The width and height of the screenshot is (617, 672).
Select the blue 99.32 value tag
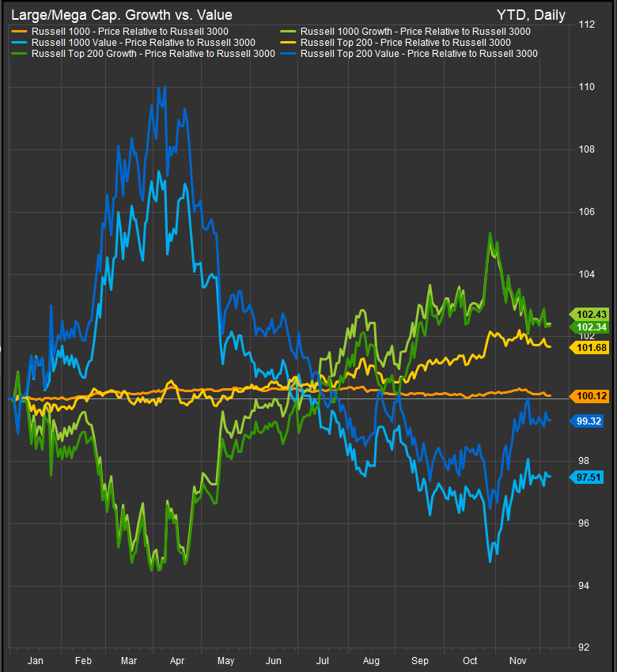[587, 421]
